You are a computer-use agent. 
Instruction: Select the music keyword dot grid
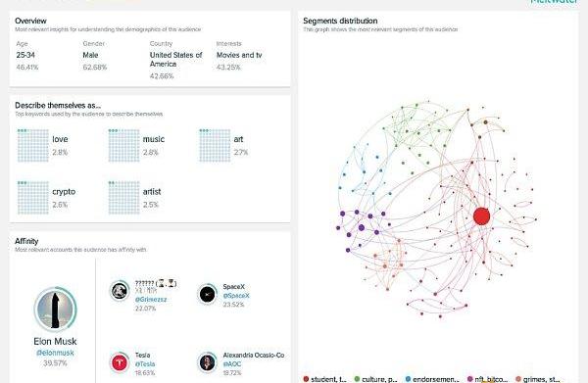(x=123, y=145)
